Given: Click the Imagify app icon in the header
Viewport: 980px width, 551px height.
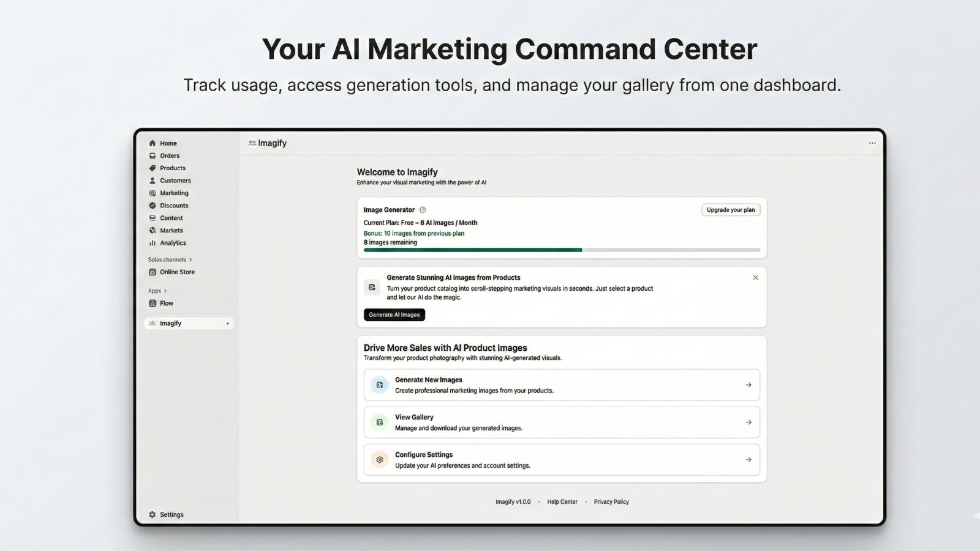Looking at the screenshot, I should pos(252,143).
